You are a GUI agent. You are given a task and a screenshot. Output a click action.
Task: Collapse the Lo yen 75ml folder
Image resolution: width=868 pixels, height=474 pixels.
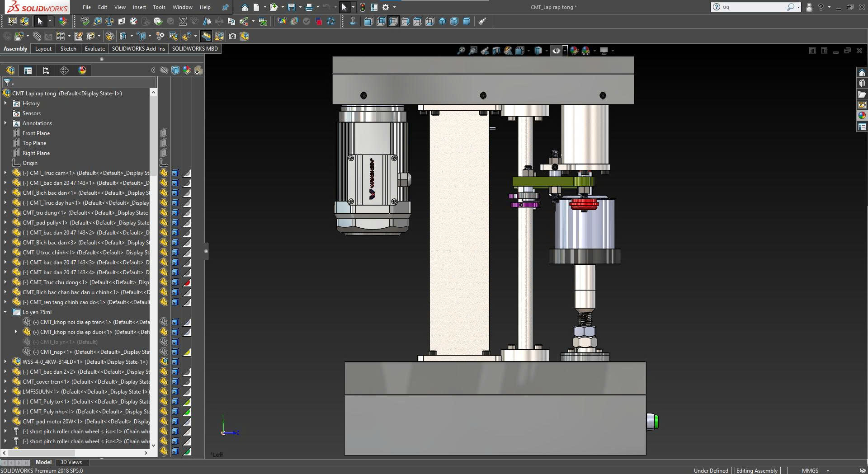click(5, 312)
